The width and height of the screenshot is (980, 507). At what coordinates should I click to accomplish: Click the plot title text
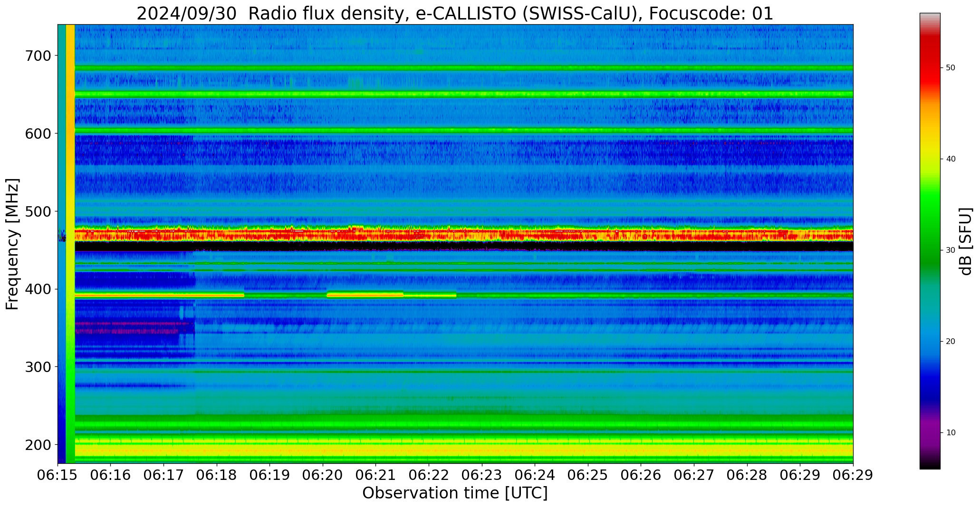[x=455, y=14]
